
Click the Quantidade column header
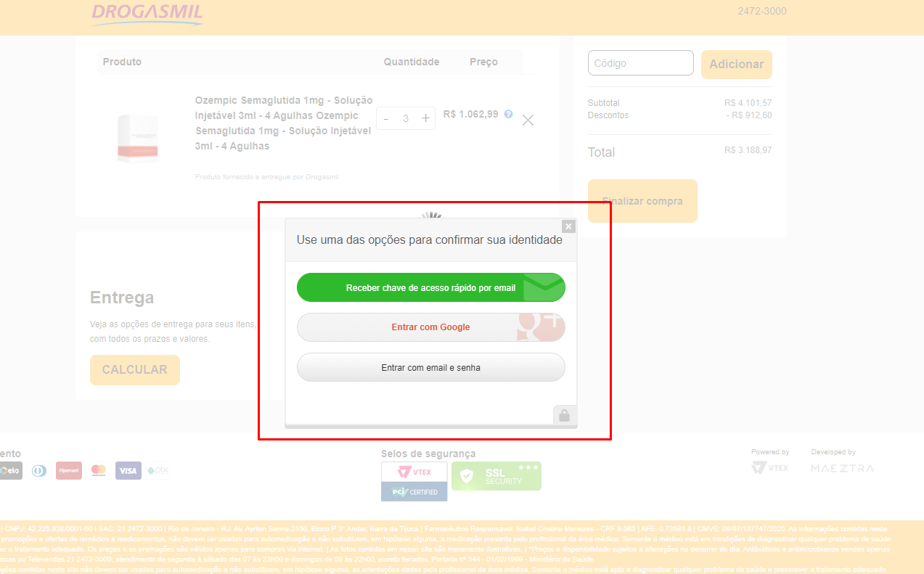pyautogui.click(x=412, y=62)
